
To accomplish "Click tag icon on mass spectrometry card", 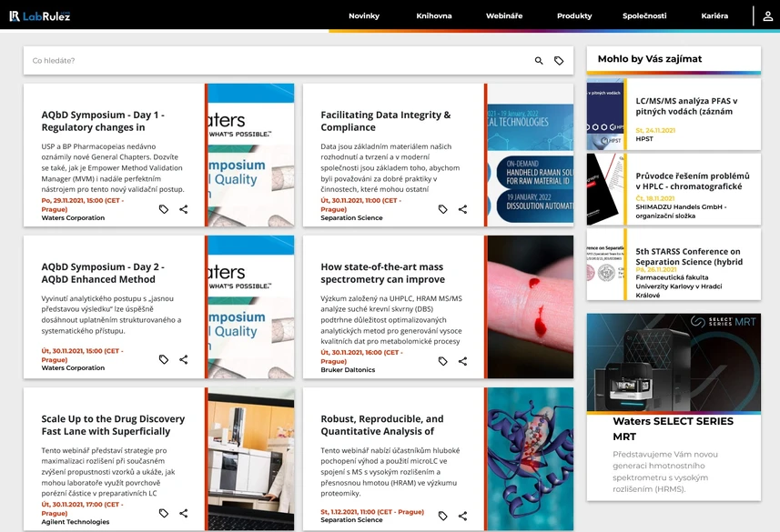I will coord(442,361).
